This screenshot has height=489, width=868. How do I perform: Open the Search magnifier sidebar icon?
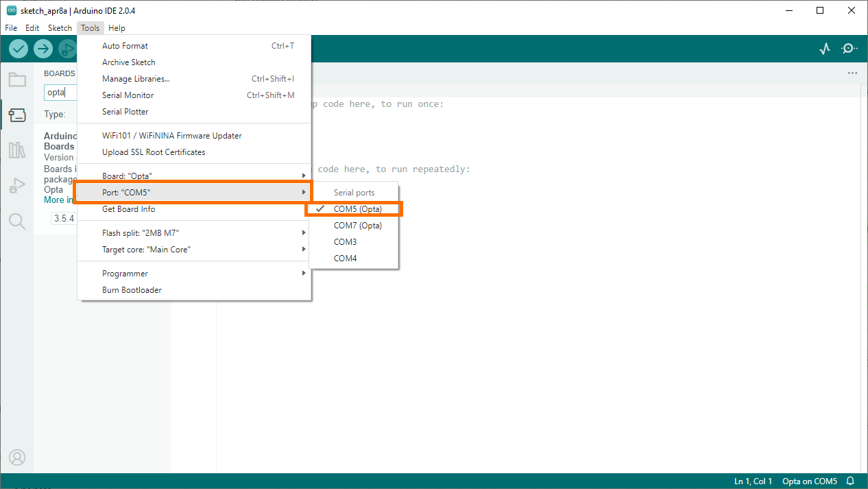17,221
